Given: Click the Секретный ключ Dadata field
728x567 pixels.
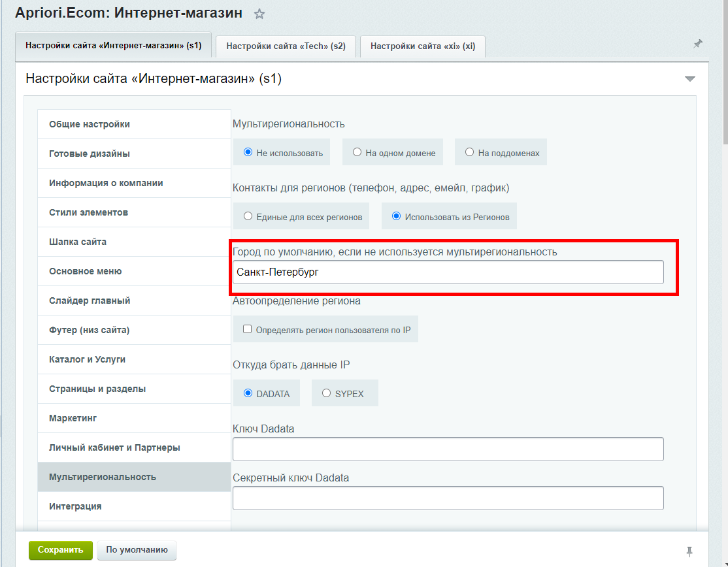Looking at the screenshot, I should tap(448, 498).
